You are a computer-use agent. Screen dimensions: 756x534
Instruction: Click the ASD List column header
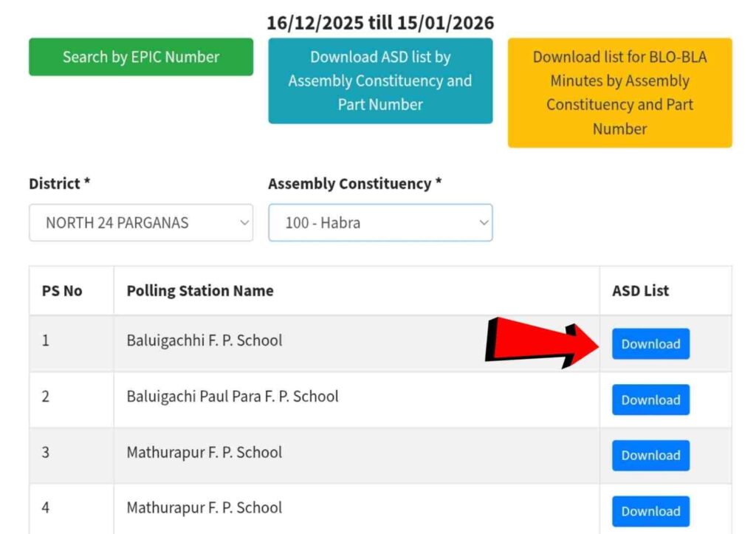640,291
